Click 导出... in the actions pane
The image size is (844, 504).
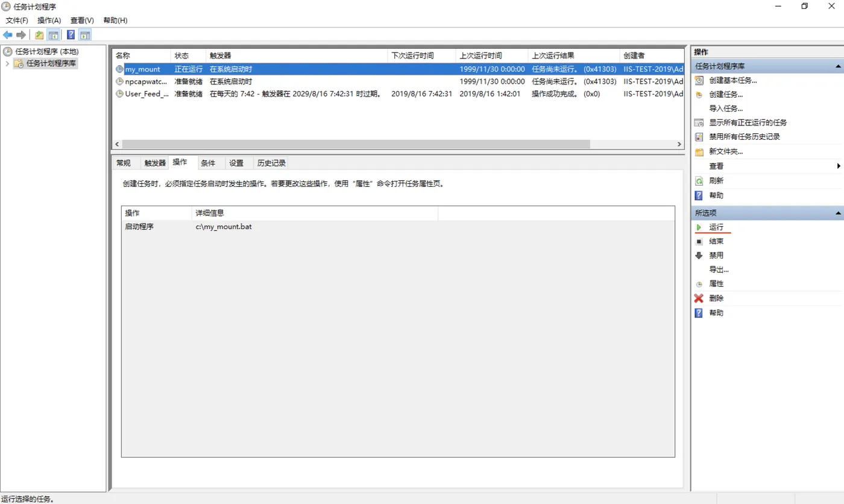tap(719, 269)
